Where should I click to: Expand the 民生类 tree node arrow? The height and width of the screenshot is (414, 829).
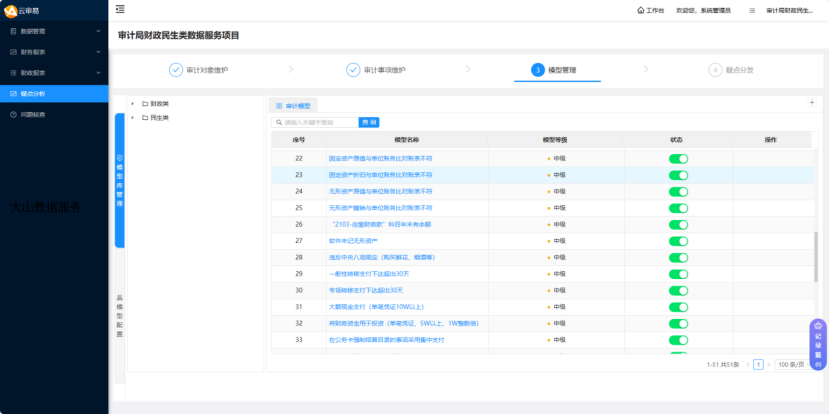click(x=133, y=117)
